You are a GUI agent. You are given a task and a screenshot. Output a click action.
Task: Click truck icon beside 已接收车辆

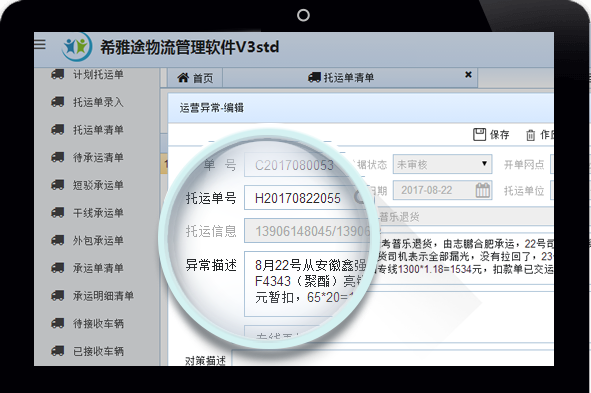pos(58,351)
